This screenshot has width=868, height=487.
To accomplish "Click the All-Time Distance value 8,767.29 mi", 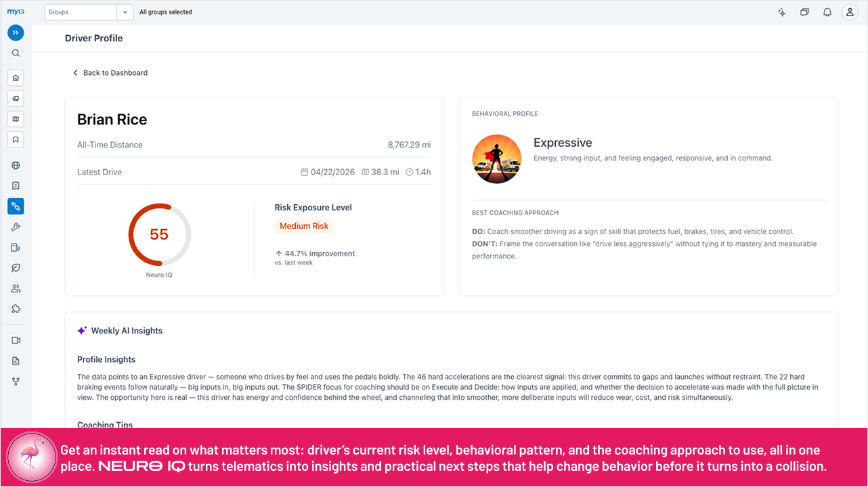I will point(409,145).
